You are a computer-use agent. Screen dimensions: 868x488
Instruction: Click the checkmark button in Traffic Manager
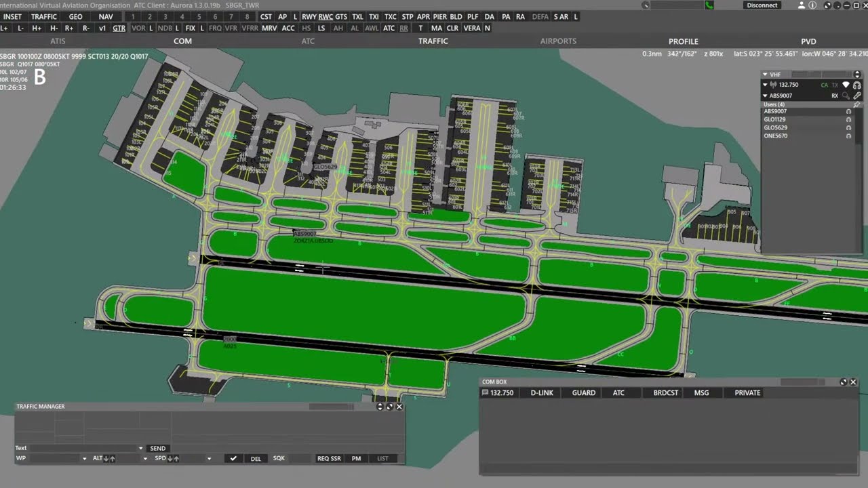(233, 458)
